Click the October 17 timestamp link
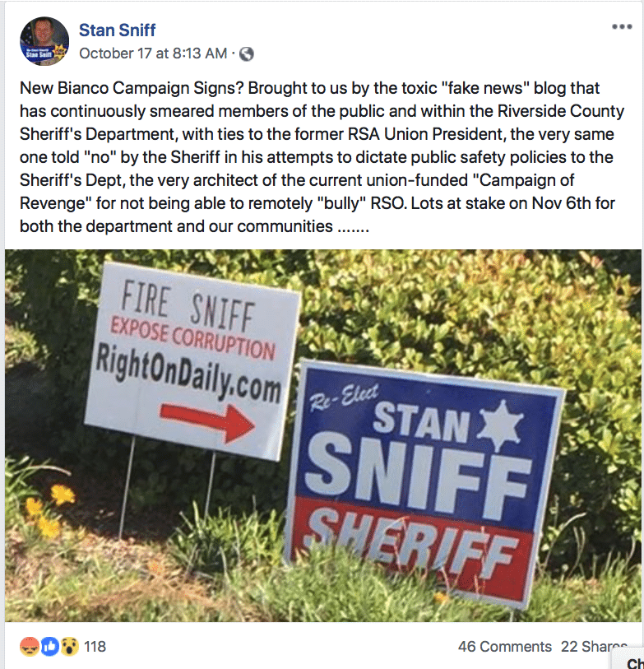Viewport: 644px width, 669px height. [x=152, y=54]
